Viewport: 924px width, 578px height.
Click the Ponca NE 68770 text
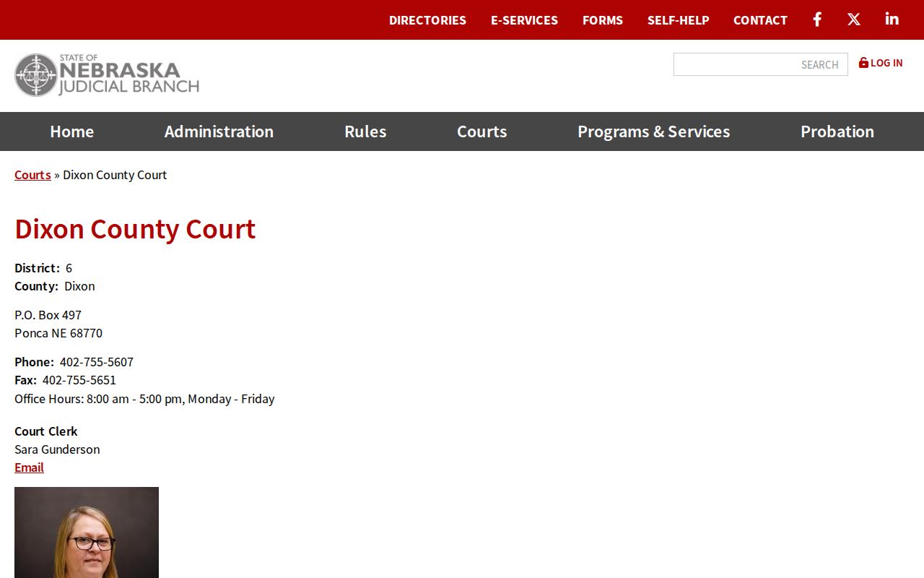[x=58, y=333]
